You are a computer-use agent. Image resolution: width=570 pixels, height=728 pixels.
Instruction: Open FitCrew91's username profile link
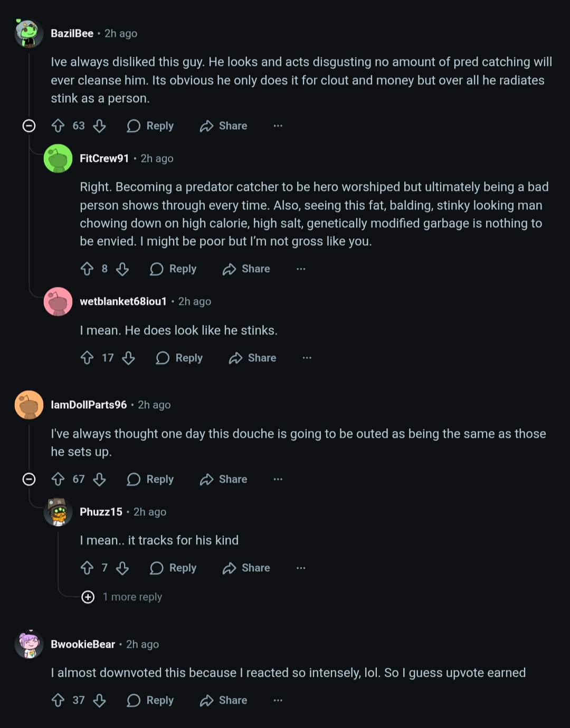click(104, 158)
